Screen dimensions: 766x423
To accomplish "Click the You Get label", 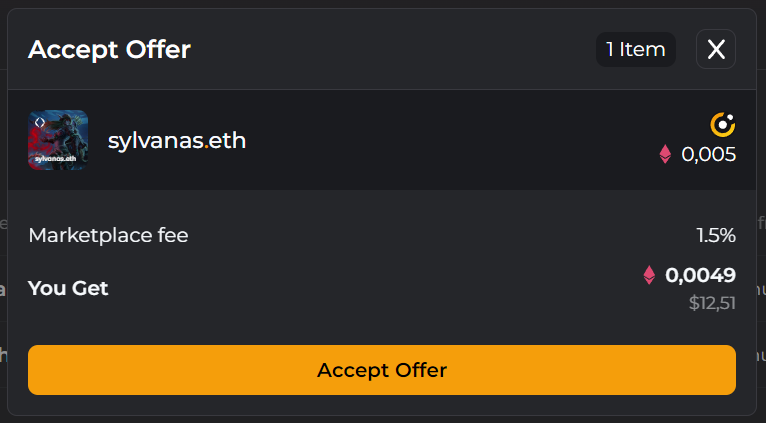I will [68, 288].
